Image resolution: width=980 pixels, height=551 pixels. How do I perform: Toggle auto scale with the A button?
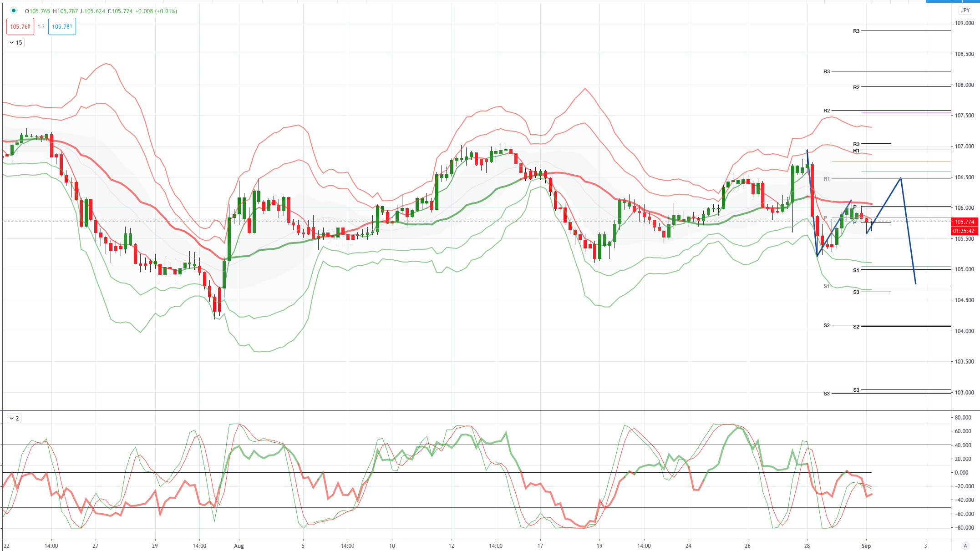coord(965,546)
